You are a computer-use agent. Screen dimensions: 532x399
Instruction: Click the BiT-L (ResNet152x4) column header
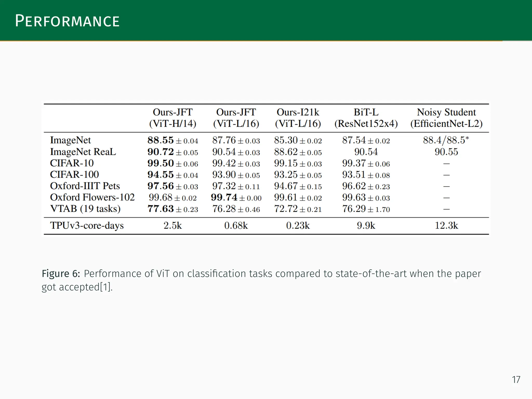click(366, 118)
